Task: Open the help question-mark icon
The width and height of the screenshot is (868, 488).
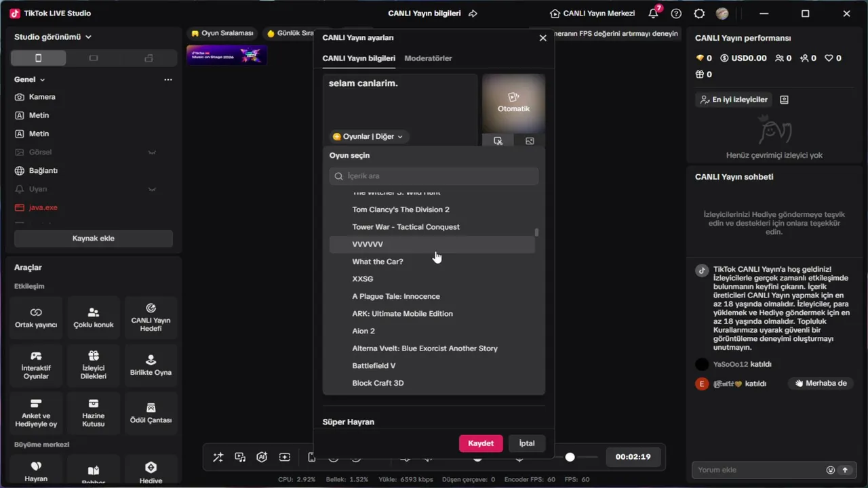Action: click(676, 14)
